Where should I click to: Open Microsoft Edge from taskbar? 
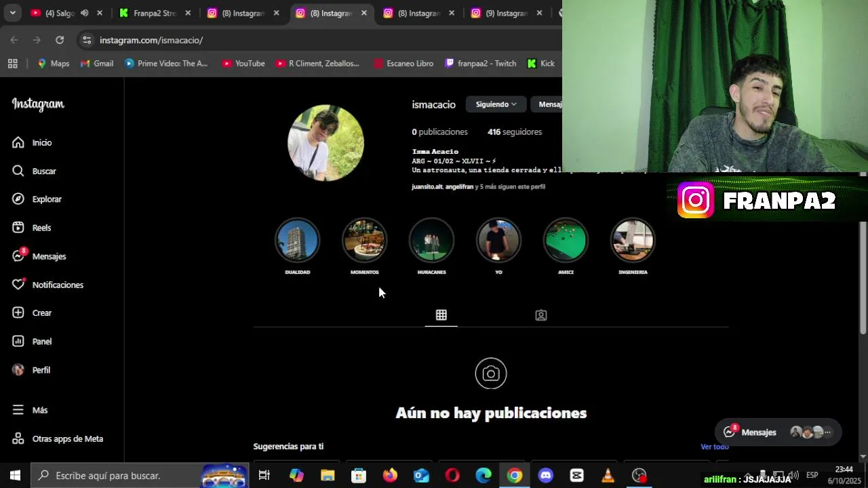(484, 476)
